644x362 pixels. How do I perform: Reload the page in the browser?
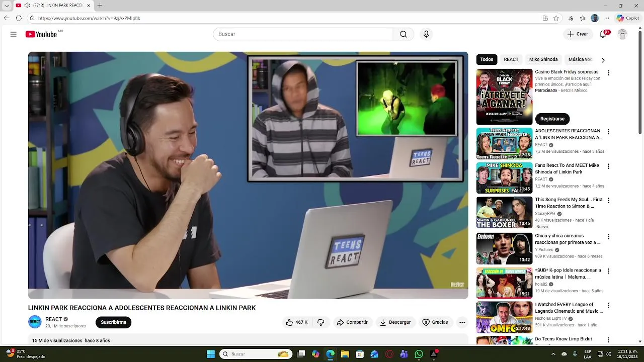coord(19,18)
